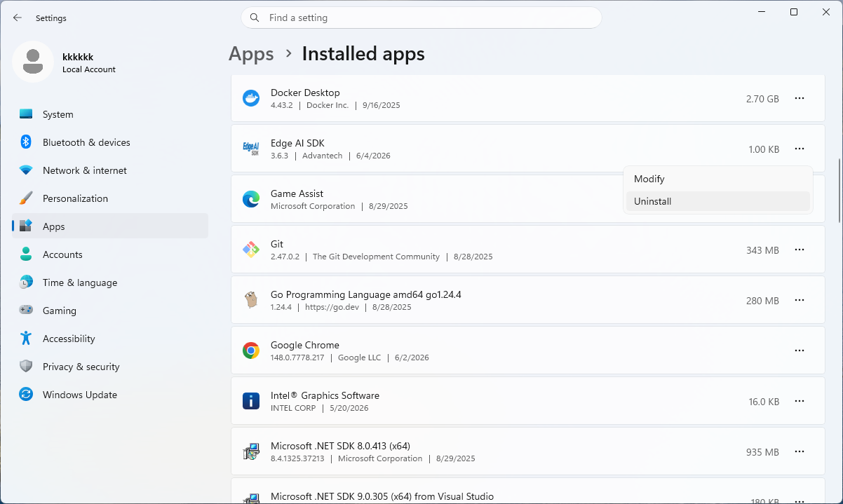843x504 pixels.
Task: Open Bluetooth & devices settings
Action: (x=110, y=142)
